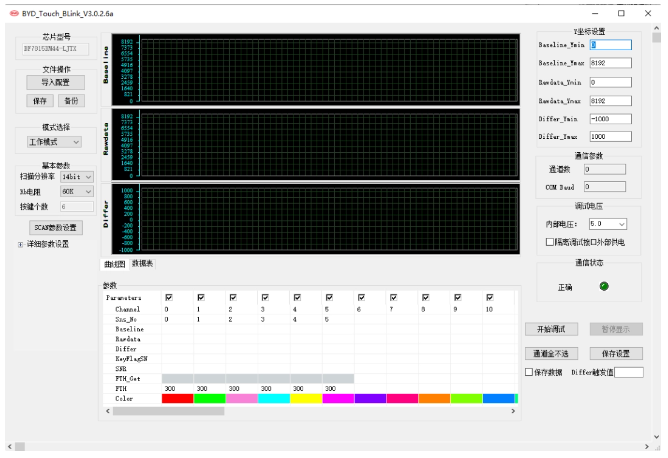This screenshot has height=458, width=668.
Task: Check the 隔离调试接口外部供电 option
Action: [x=550, y=241]
